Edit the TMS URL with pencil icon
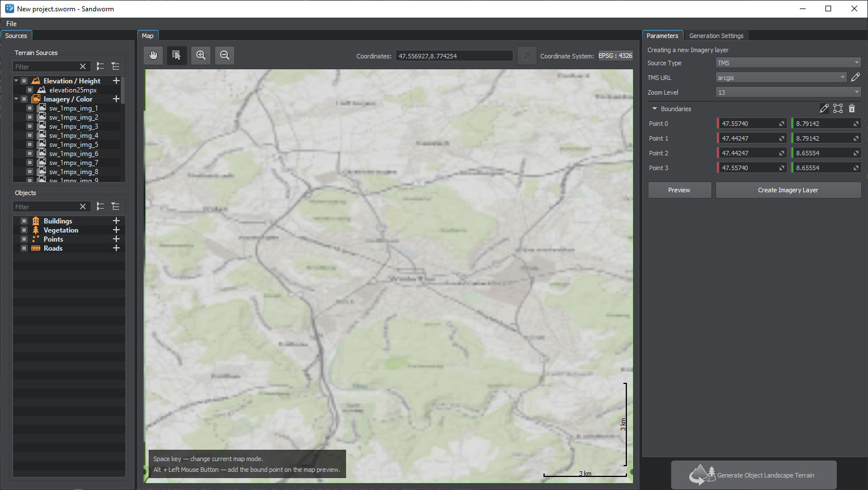 point(856,77)
